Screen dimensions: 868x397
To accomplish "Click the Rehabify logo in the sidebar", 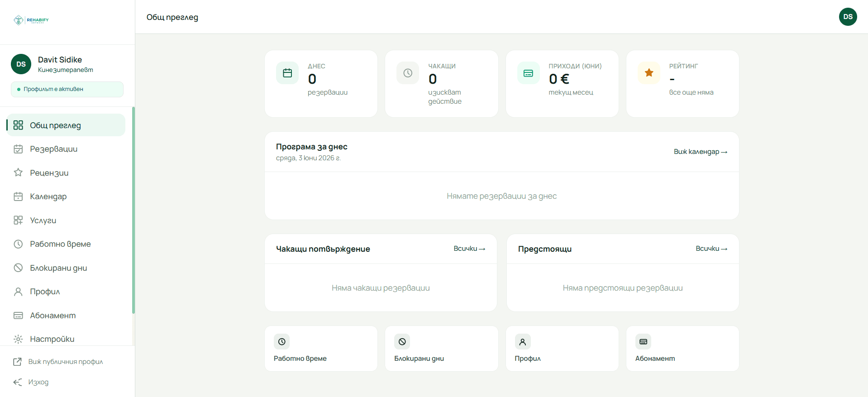I will 31,20.
